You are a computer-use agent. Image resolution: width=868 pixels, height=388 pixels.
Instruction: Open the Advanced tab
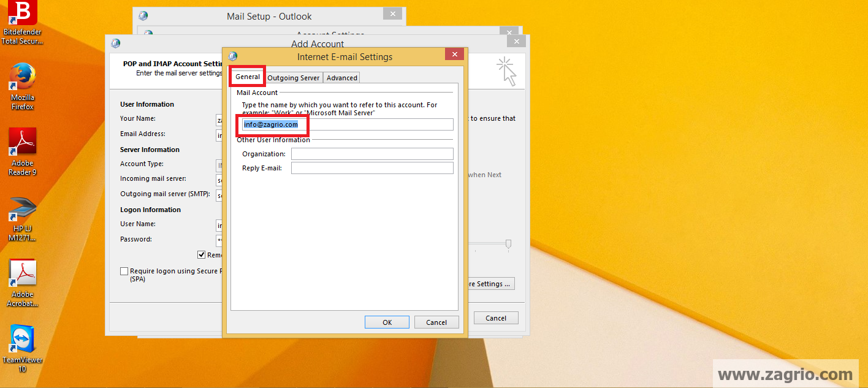pyautogui.click(x=341, y=78)
